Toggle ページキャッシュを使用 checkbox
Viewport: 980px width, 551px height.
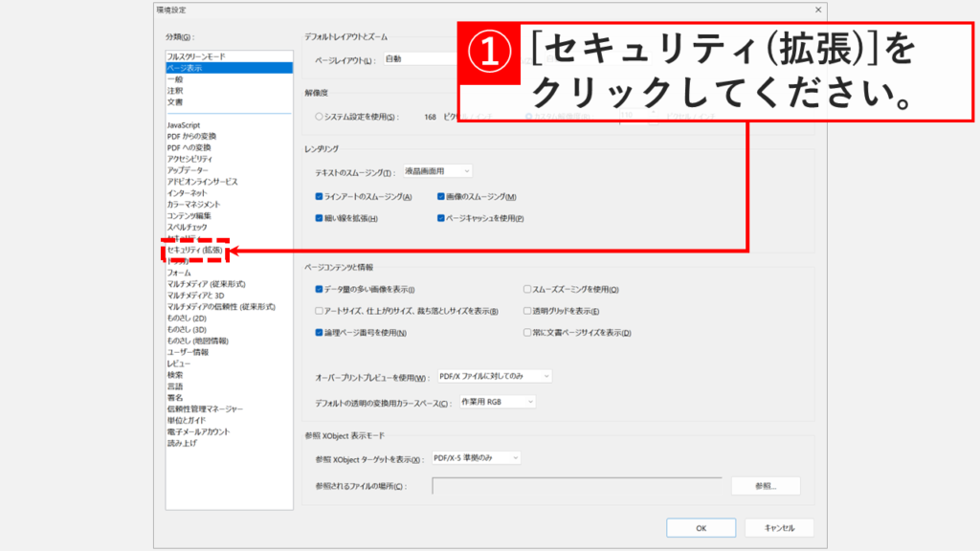(x=440, y=218)
